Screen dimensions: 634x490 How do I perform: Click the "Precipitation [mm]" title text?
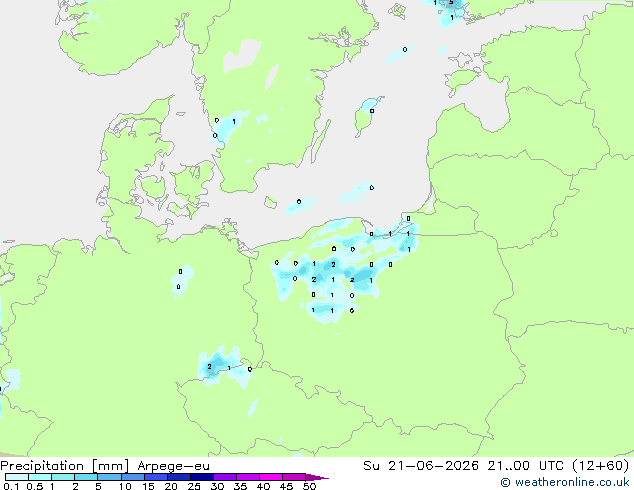click(x=65, y=466)
